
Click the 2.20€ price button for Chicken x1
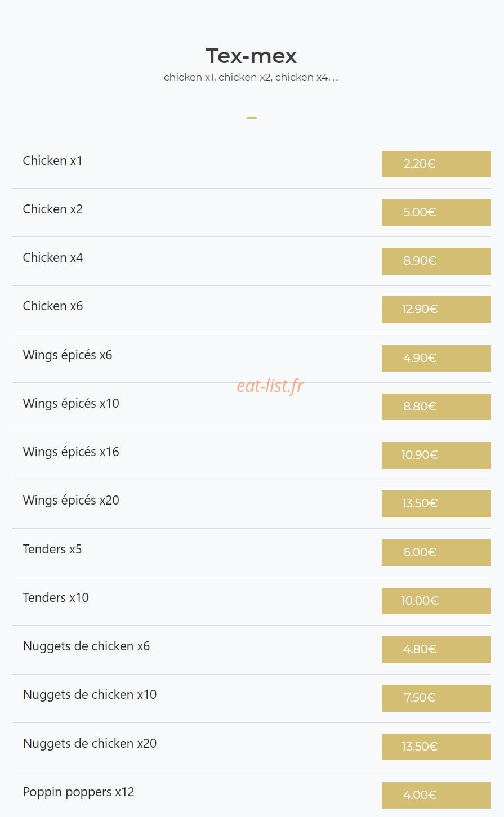(x=436, y=164)
